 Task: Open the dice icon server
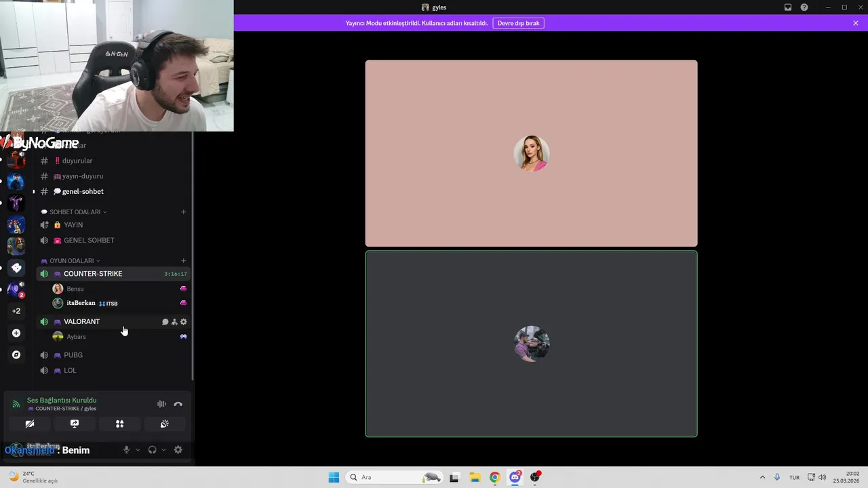[16, 268]
